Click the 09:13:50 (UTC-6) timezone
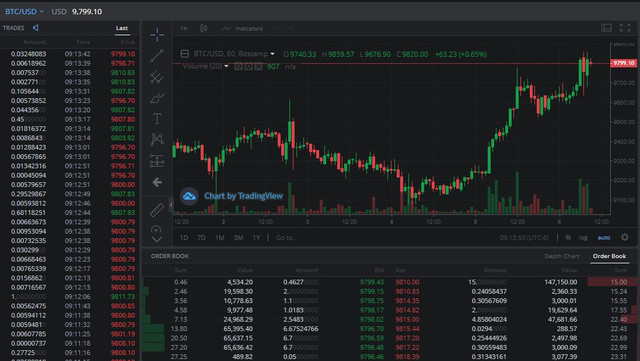Viewport: 640px width, 361px height. click(524, 237)
